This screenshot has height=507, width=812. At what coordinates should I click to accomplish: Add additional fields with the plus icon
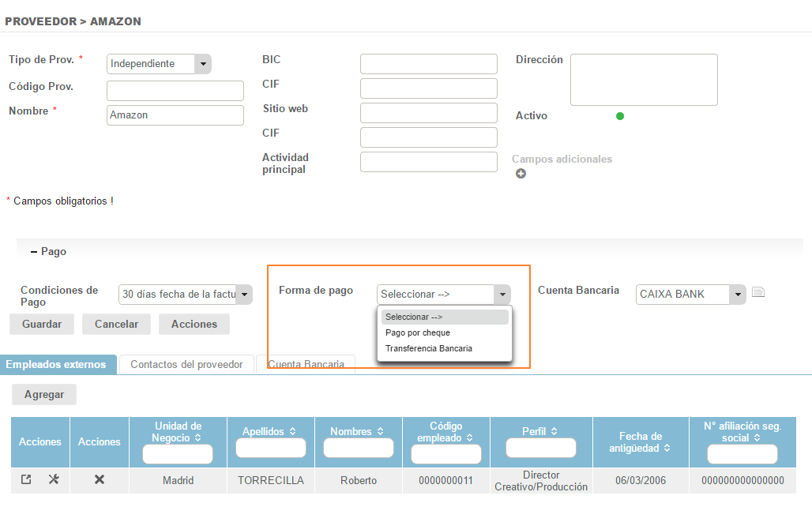[521, 174]
